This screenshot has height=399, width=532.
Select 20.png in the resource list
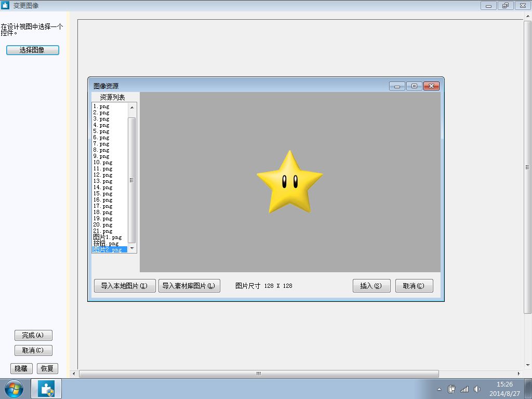click(110, 224)
